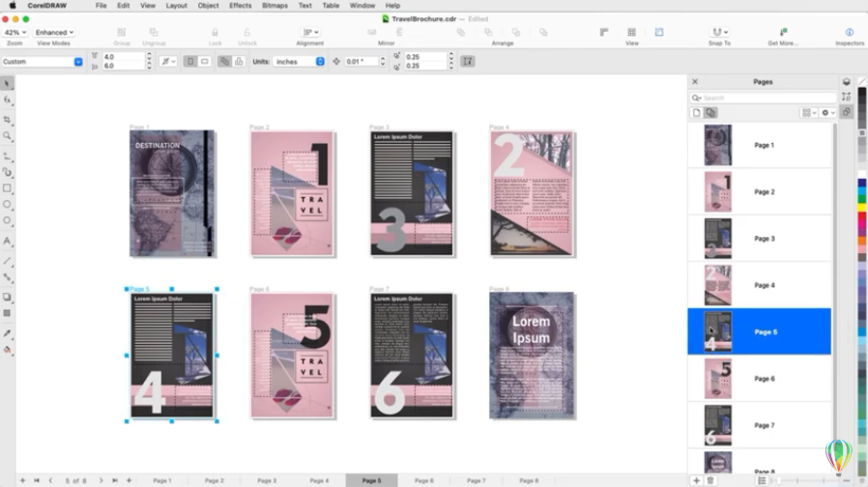Open the Snap To dropdown
868x487 pixels.
click(x=720, y=33)
